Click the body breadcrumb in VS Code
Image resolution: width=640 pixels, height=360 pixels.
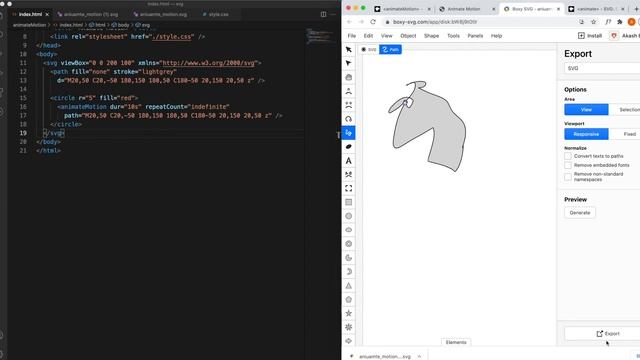pos(123,25)
